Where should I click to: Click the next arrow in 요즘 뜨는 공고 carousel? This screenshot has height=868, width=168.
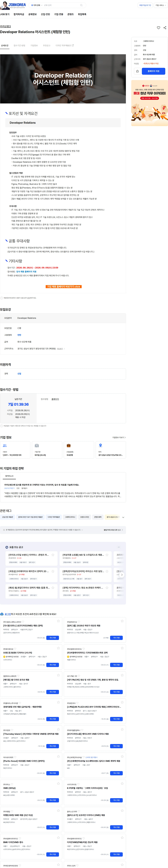[x=122, y=575]
